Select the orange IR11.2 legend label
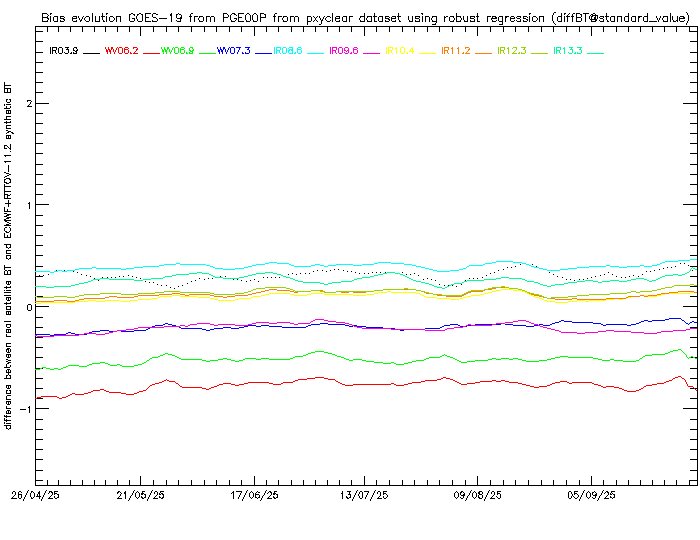700x540 pixels. click(x=457, y=51)
